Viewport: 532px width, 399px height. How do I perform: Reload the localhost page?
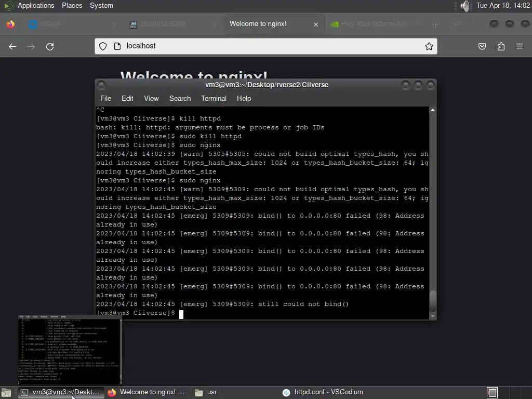50,46
